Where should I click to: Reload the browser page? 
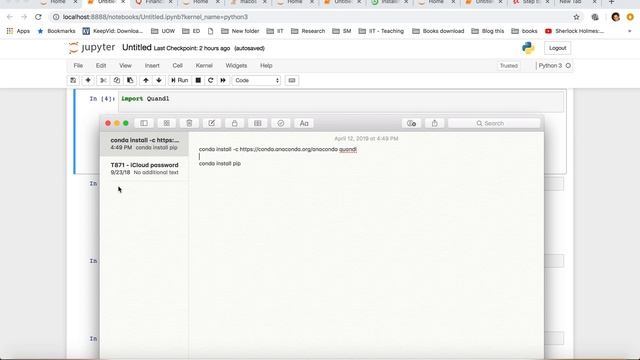[38, 17]
